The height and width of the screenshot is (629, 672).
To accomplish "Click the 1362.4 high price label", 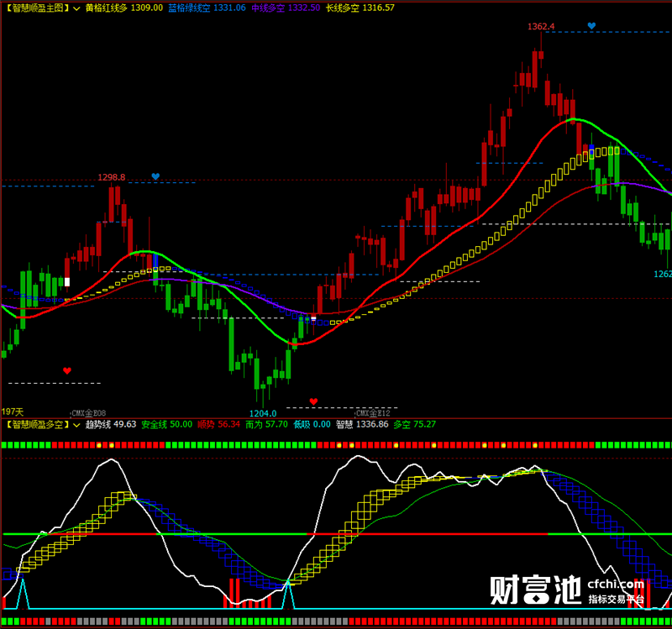I will 541,27.
